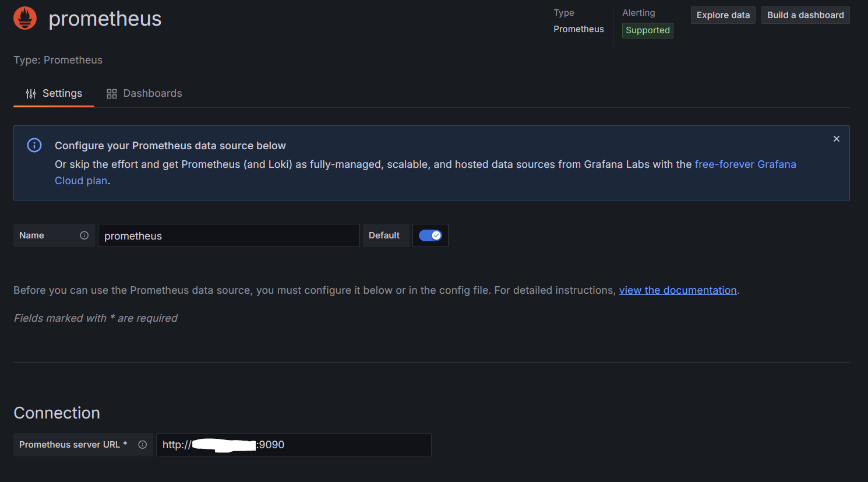The image size is (868, 482).
Task: Click the Dashboards tab grid icon
Action: (x=112, y=94)
